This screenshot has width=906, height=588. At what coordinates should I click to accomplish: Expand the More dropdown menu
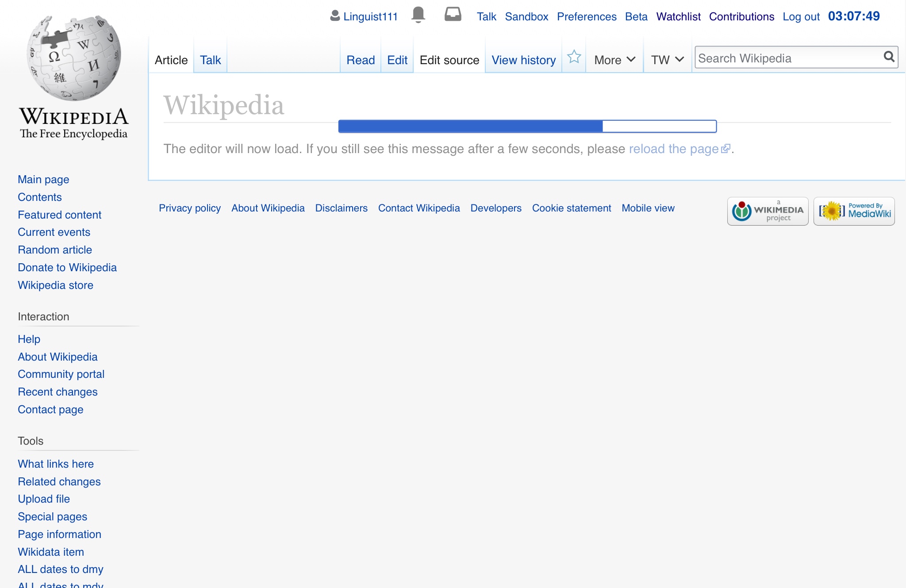614,60
